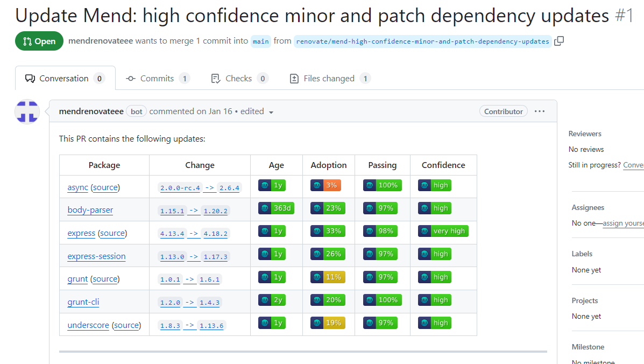Click the assign yourself link
Viewport: 644px width, 364px height.
623,223
